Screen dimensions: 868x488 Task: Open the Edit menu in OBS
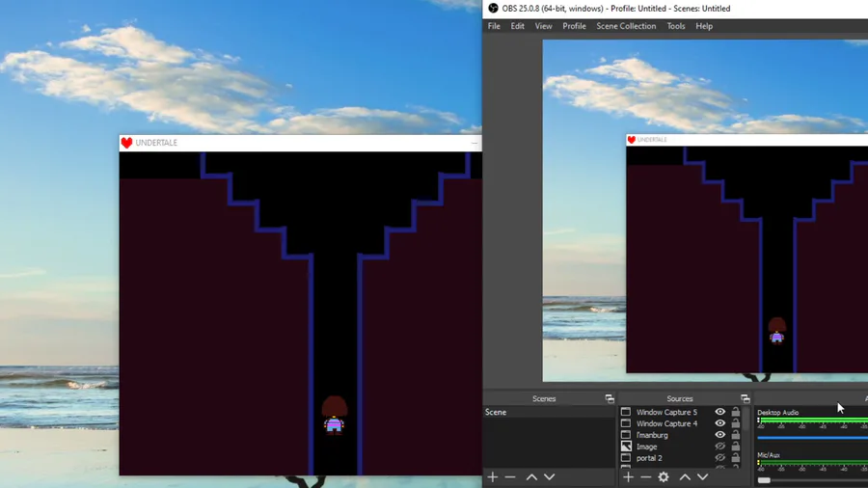518,26
